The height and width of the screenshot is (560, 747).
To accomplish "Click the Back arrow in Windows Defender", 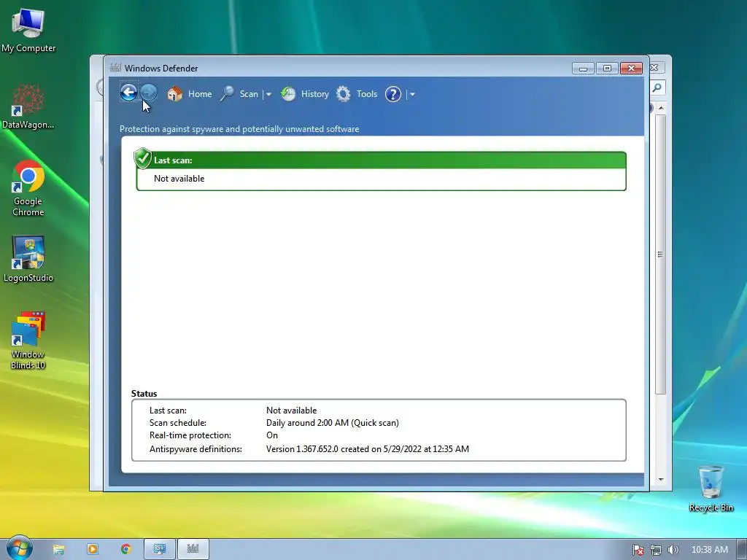I will (x=128, y=93).
